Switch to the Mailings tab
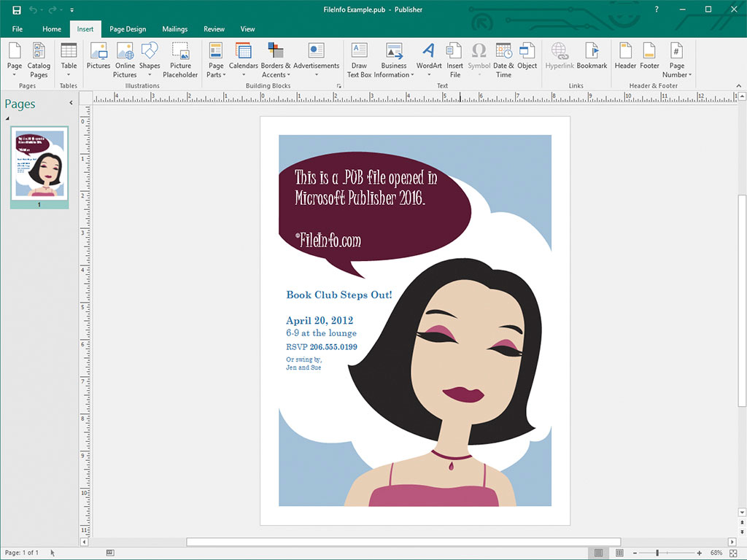The image size is (747, 560). (175, 29)
